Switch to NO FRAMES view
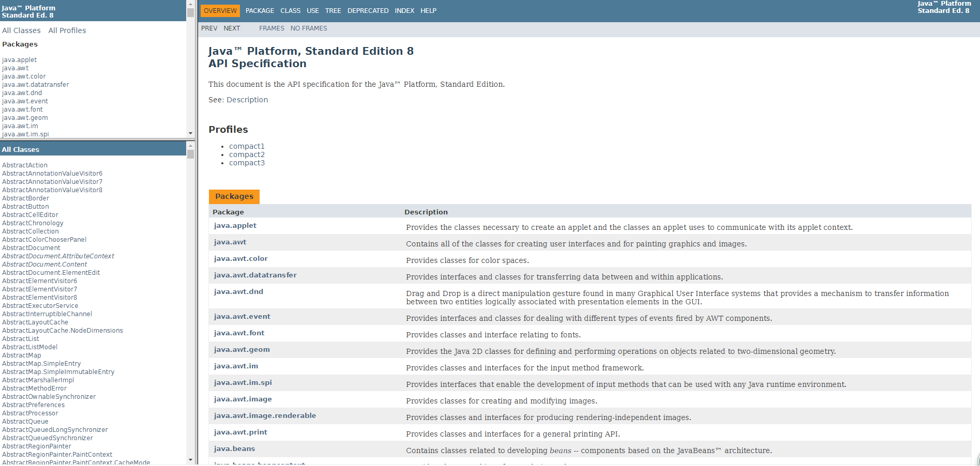 click(309, 28)
